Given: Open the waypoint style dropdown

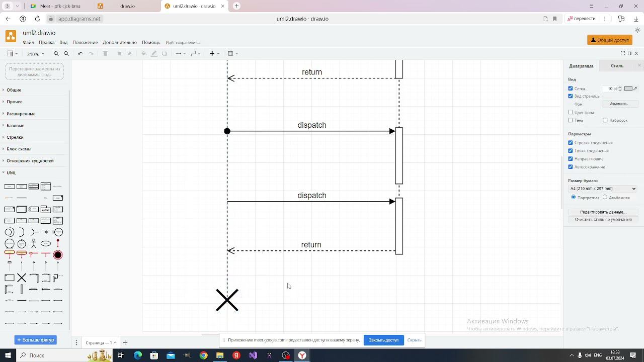Looking at the screenshot, I should coord(195,54).
